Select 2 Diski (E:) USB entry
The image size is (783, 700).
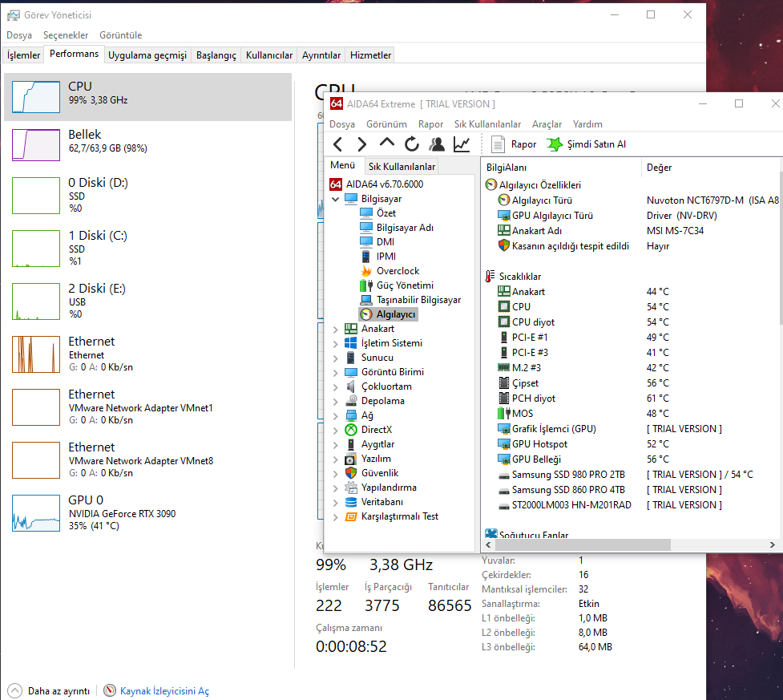click(x=147, y=301)
